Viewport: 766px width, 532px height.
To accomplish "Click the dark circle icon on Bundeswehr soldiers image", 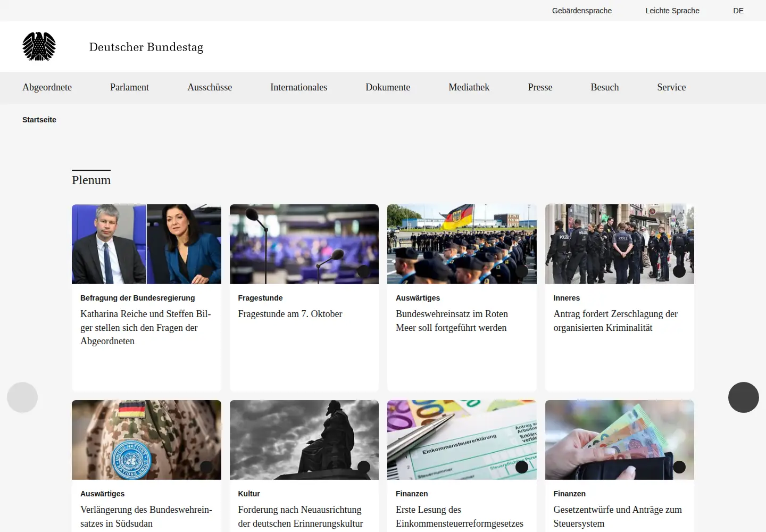I will tap(522, 271).
